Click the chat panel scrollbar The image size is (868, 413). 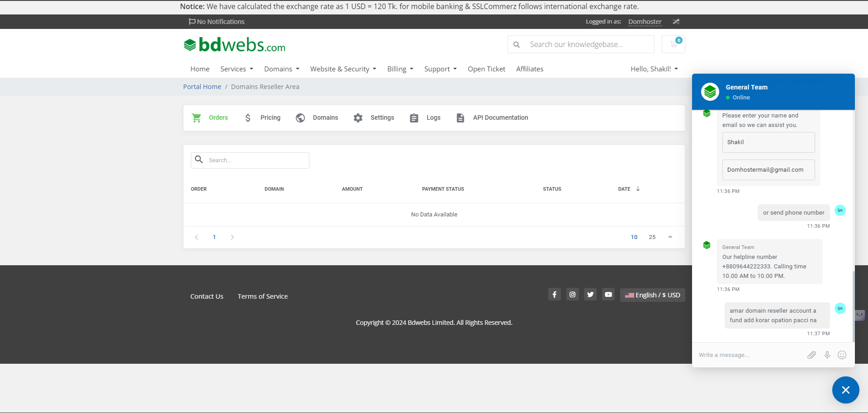854,306
